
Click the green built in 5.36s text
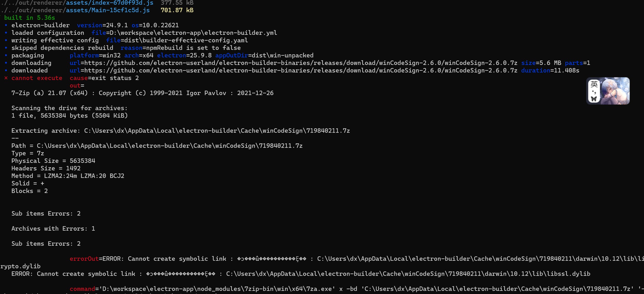click(30, 18)
